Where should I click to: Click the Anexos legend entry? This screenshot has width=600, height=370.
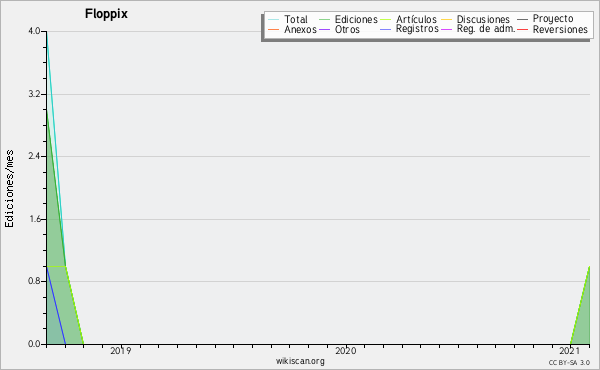point(300,29)
